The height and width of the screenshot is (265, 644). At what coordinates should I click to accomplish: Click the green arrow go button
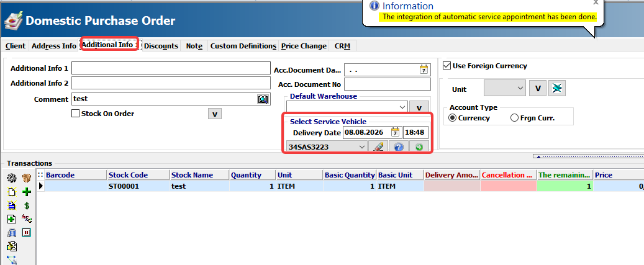pyautogui.click(x=419, y=147)
